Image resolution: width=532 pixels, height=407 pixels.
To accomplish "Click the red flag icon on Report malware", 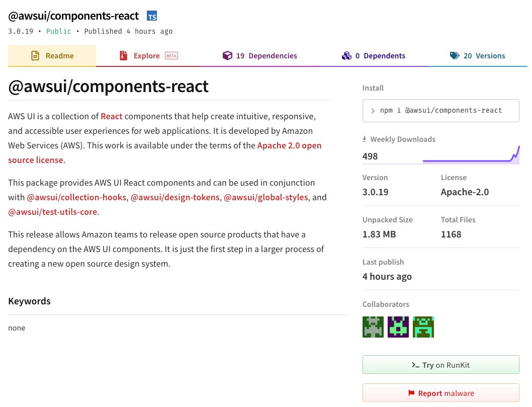I will coord(411,393).
